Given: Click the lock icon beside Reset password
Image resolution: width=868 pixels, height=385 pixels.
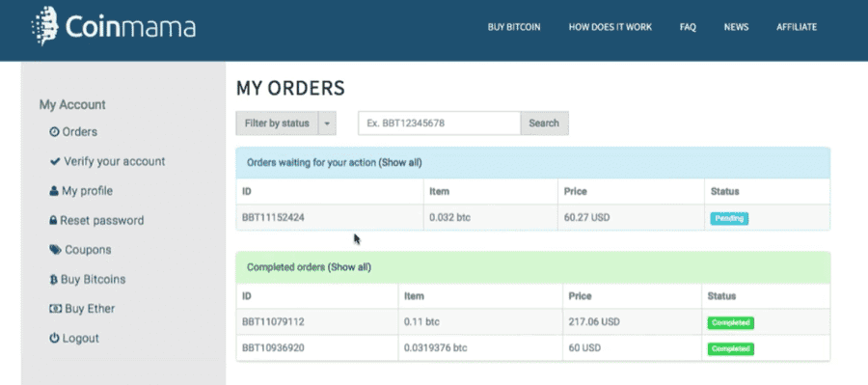Looking at the screenshot, I should tap(53, 220).
